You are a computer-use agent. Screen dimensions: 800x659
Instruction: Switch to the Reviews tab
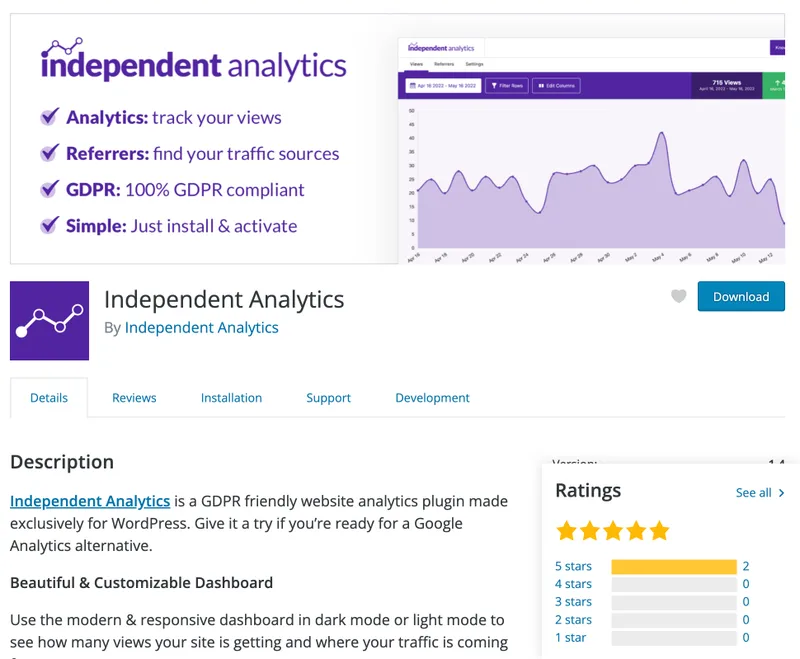pos(134,398)
